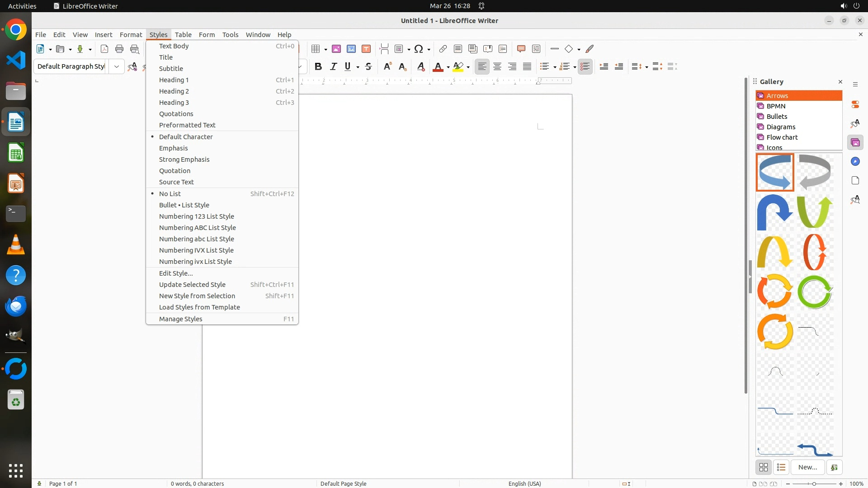The image size is (868, 488).
Task: Expand the line spacing dropdown arrow
Action: (646, 67)
